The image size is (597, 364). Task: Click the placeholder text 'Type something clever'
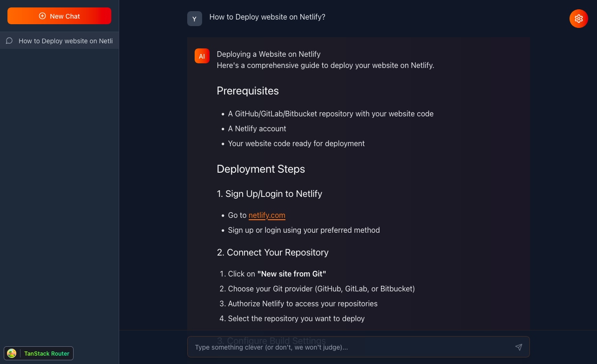click(x=271, y=347)
